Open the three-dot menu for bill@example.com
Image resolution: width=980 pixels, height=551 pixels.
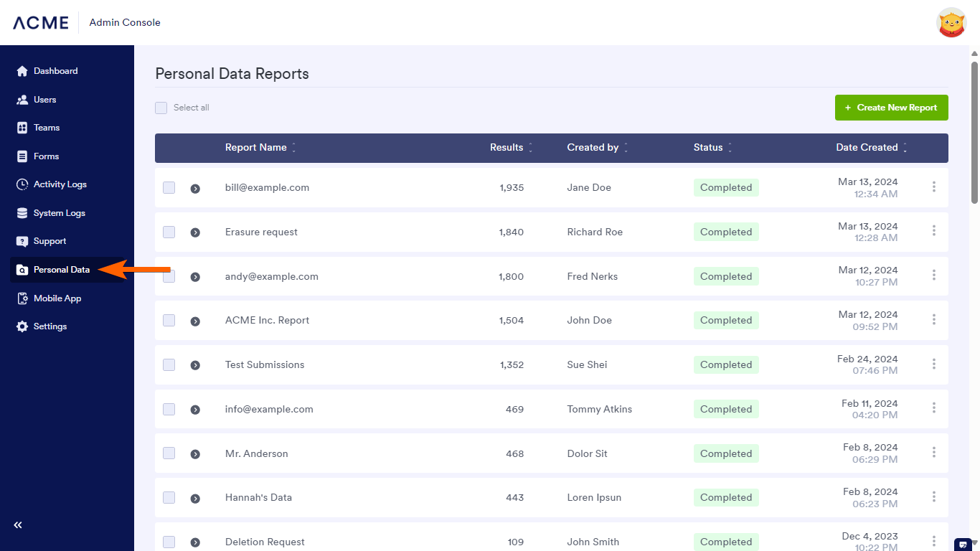[x=933, y=187]
